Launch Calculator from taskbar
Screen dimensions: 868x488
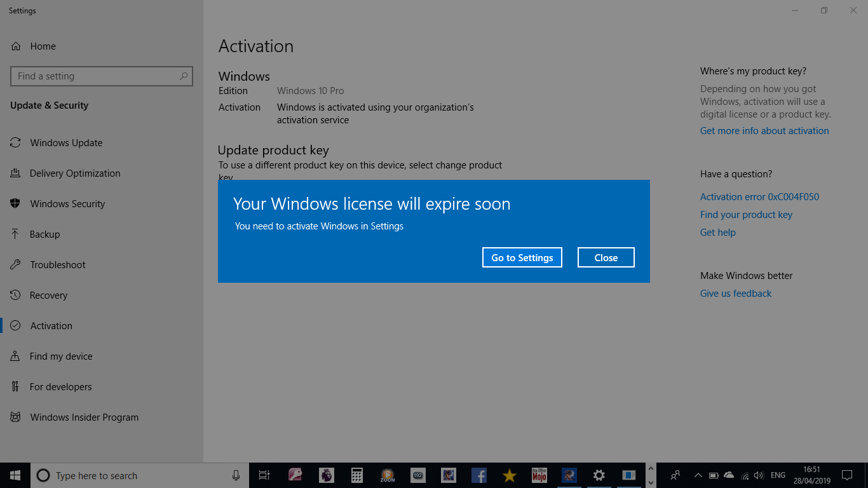tap(356, 475)
